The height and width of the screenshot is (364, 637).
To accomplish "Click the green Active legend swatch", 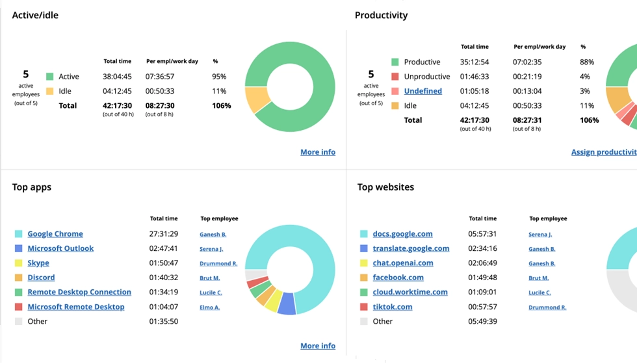I will coord(50,77).
